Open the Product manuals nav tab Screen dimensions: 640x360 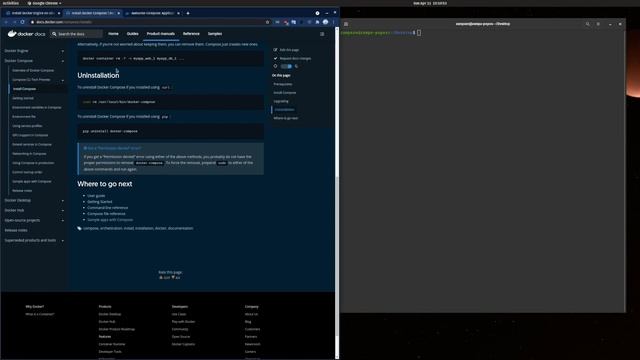161,34
